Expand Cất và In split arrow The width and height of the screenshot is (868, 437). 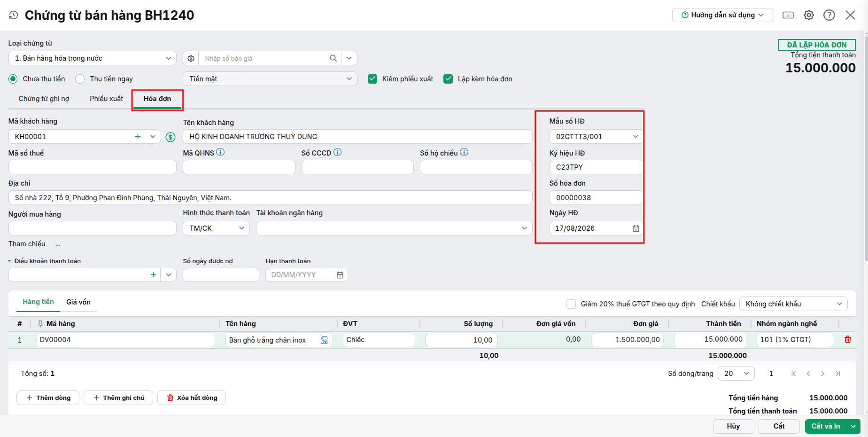click(x=853, y=426)
